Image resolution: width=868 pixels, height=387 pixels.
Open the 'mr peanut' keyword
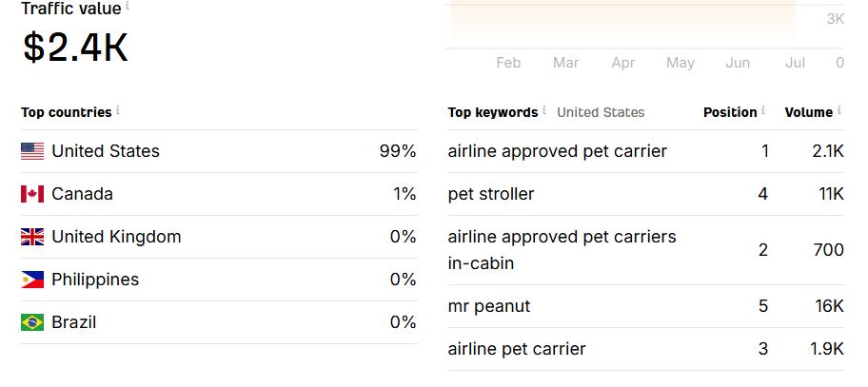[x=489, y=306]
